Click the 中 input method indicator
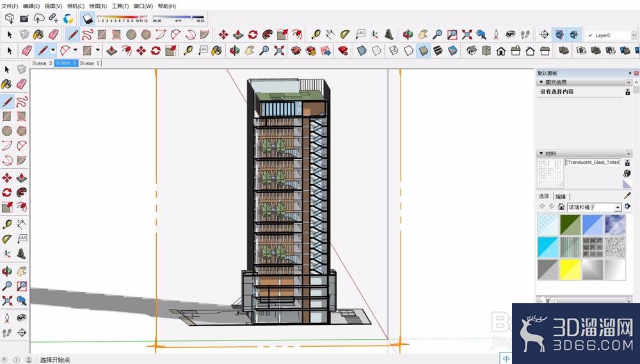 pos(506,359)
